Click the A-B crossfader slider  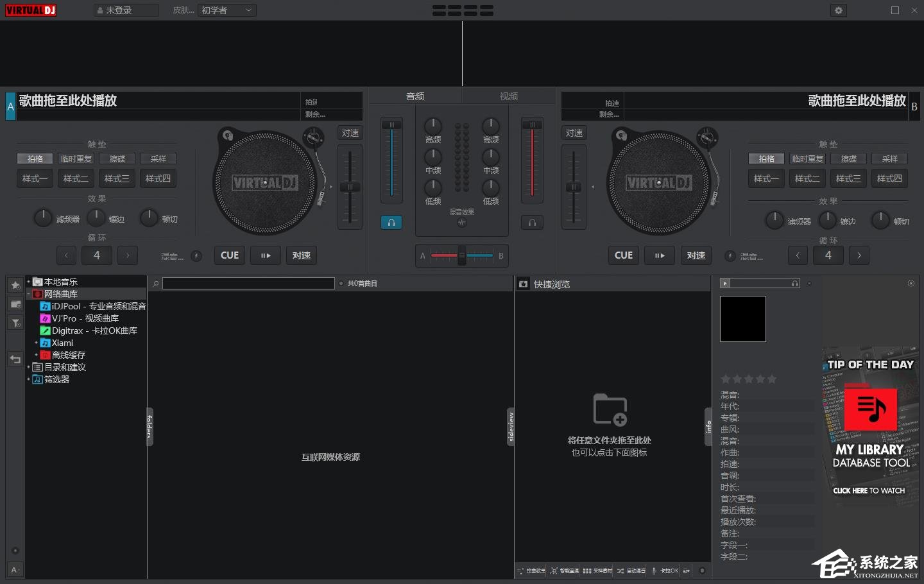[462, 255]
